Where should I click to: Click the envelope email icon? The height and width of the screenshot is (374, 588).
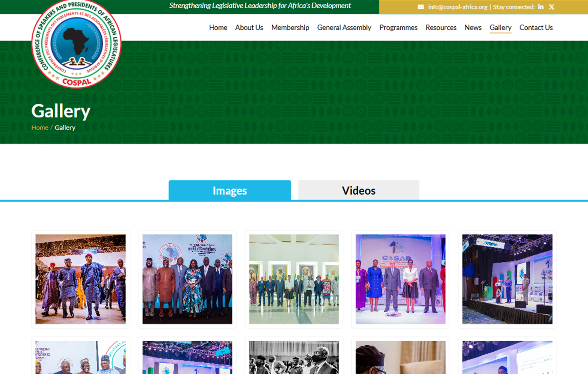point(421,7)
